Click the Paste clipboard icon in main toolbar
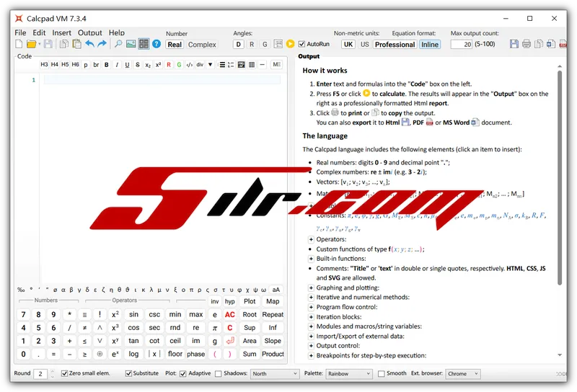Viewport: 577px width, 392px height. (x=76, y=44)
